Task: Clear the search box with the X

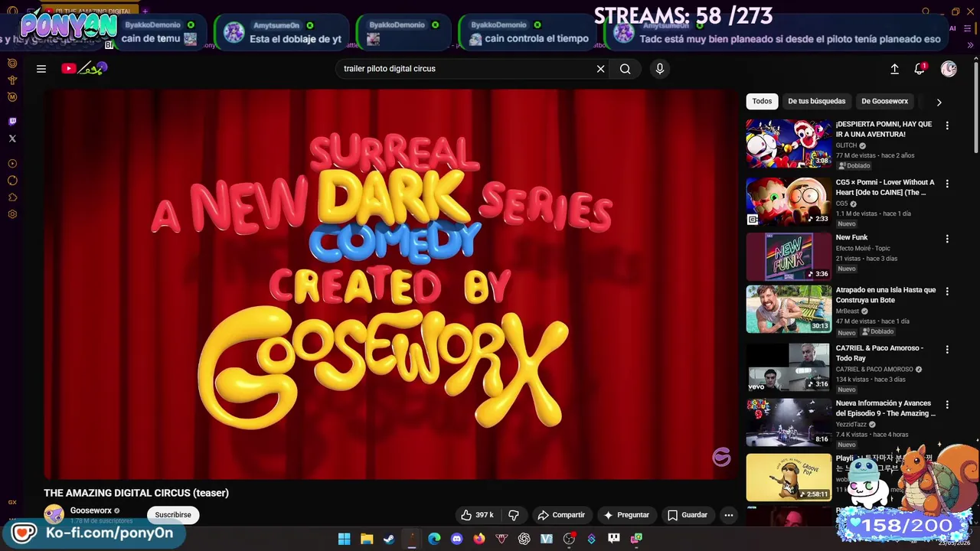Action: tap(601, 69)
